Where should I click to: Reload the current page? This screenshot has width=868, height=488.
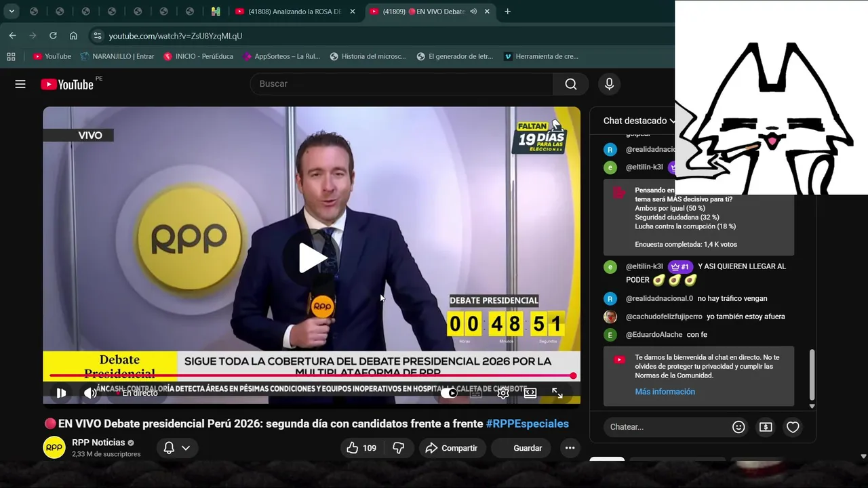click(53, 36)
